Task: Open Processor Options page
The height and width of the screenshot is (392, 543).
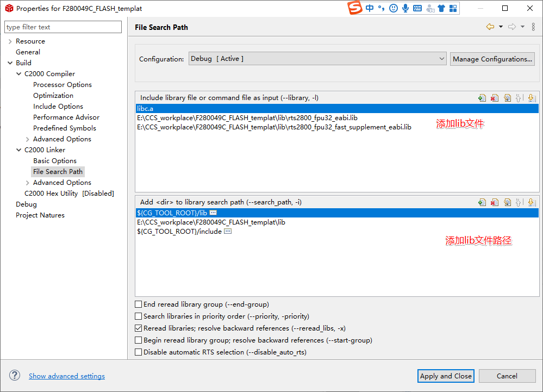Action: point(63,84)
